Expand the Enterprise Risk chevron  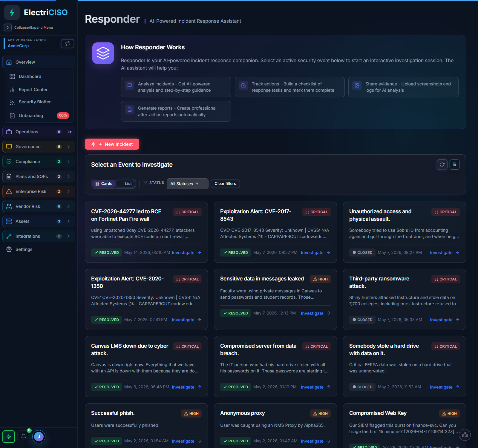[x=68, y=191]
